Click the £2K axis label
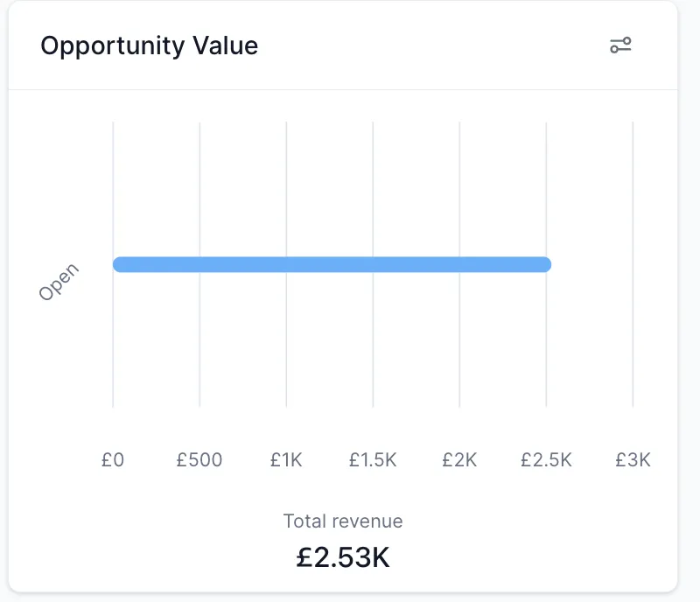Screen dimensions: 700x602 coord(459,459)
